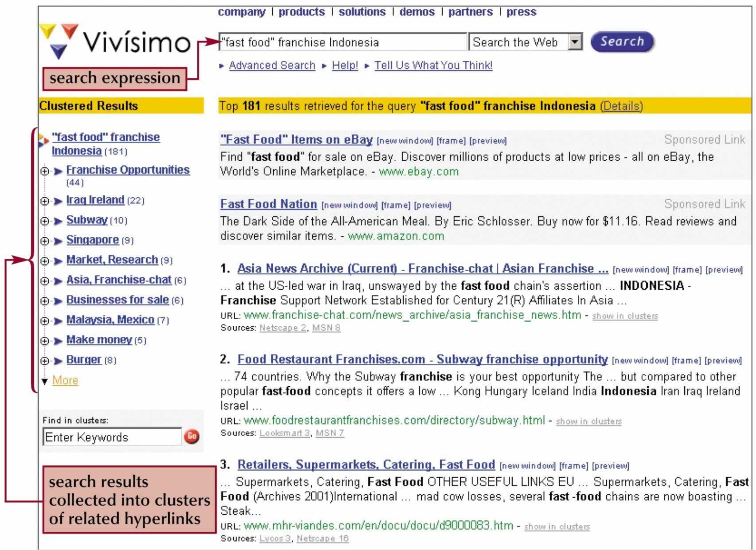Open the products menu item
This screenshot has height=550, width=756.
point(301,12)
